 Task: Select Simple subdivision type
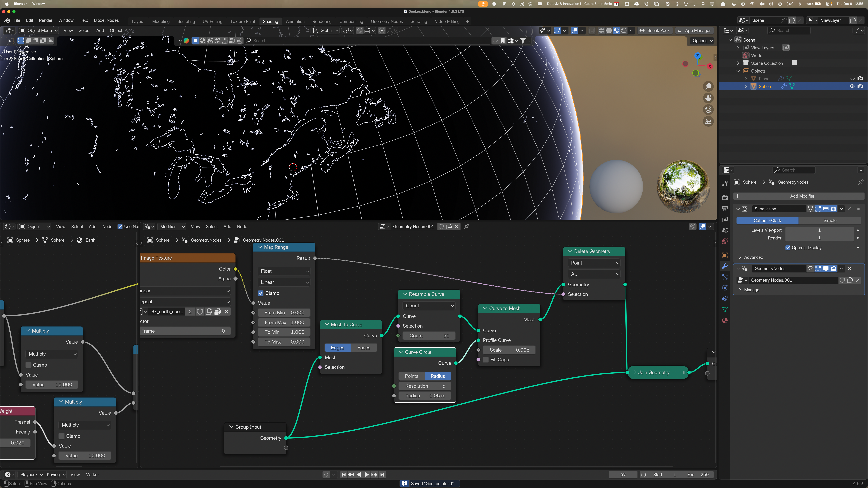tap(830, 221)
